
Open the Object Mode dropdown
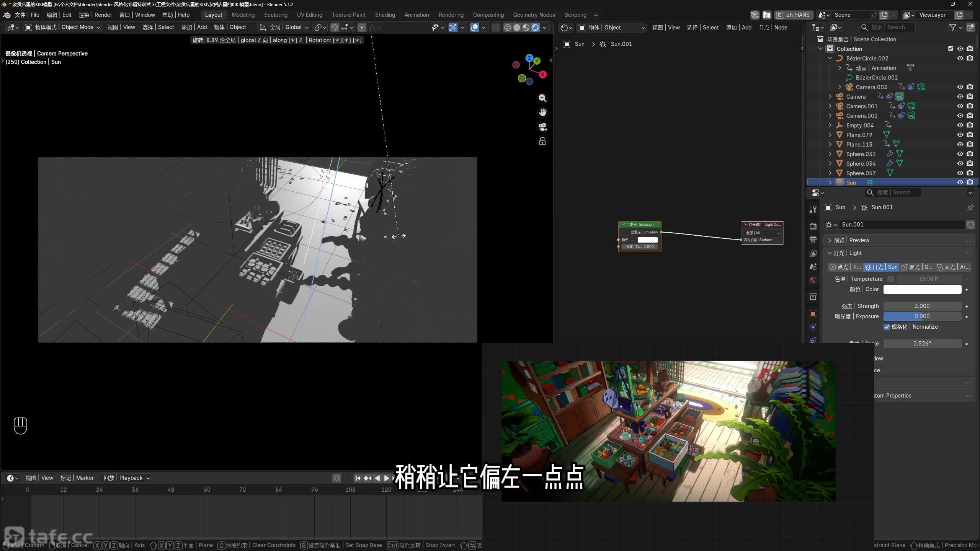pos(63,27)
